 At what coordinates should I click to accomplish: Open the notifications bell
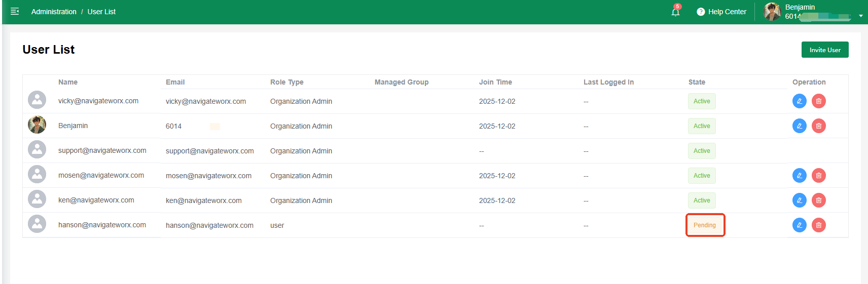[x=675, y=12]
